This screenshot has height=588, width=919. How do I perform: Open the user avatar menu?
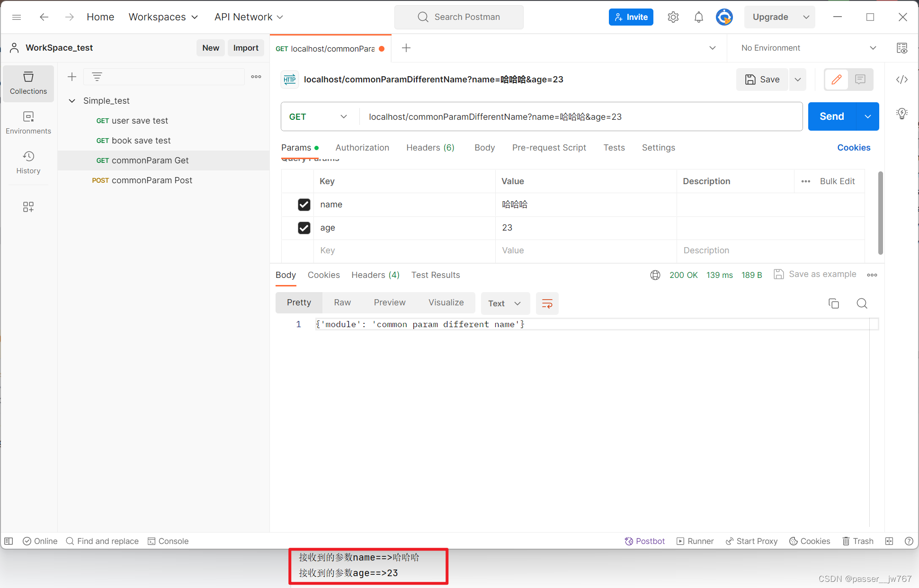point(724,17)
